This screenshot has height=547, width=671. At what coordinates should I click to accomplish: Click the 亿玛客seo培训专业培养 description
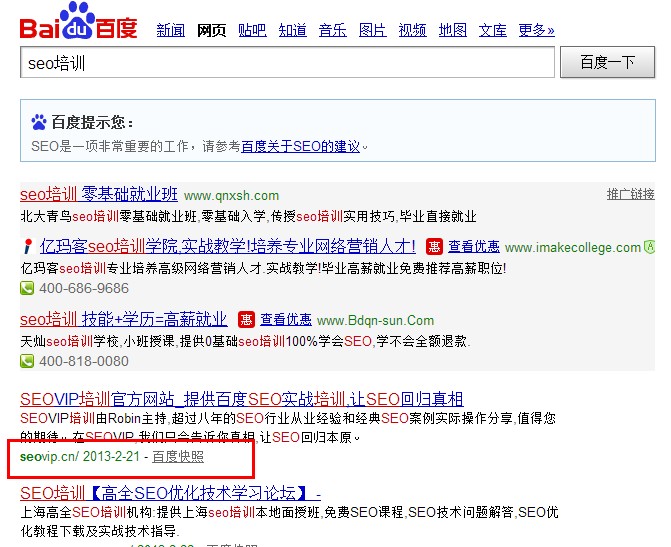263,268
